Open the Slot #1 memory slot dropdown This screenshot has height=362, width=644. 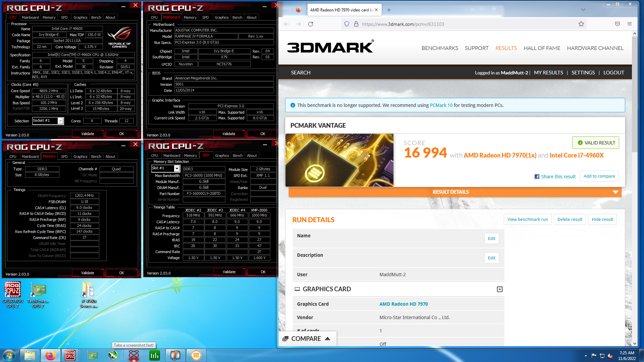[177, 168]
